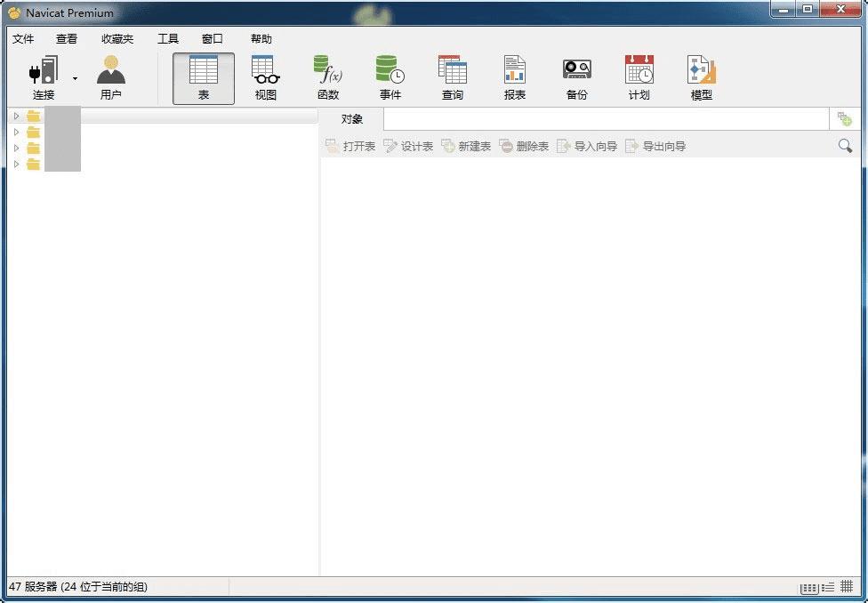Image resolution: width=868 pixels, height=603 pixels.
Task: Select the 视图 views icon
Action: [266, 78]
